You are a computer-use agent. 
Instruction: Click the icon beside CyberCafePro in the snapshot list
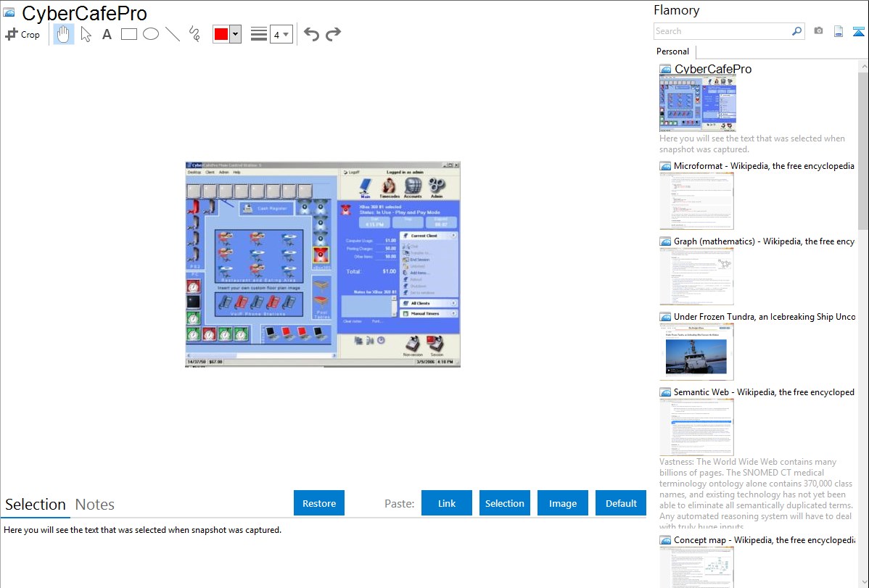[x=666, y=70]
